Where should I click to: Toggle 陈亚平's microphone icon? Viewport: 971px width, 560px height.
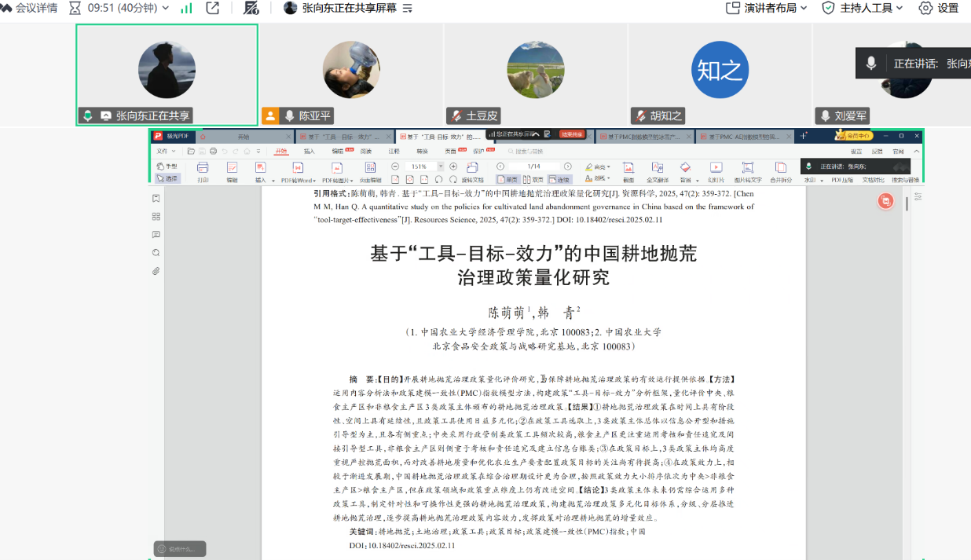pos(290,115)
